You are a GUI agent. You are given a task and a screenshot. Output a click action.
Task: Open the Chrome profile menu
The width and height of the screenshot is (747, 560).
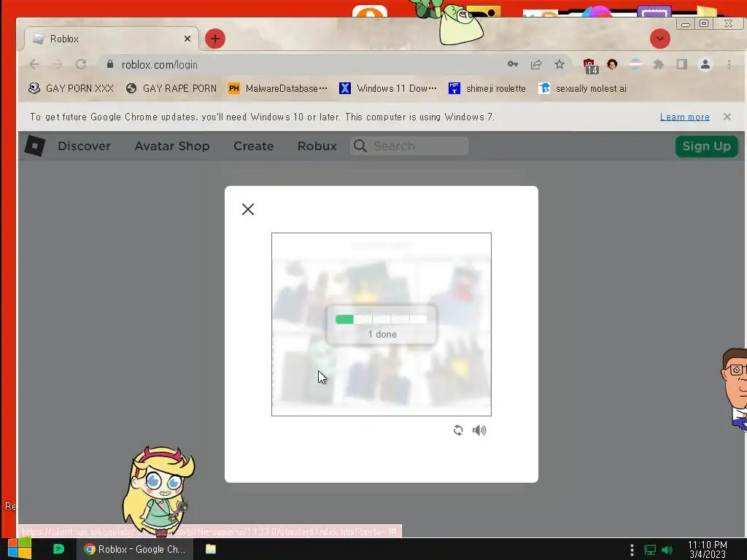[705, 64]
